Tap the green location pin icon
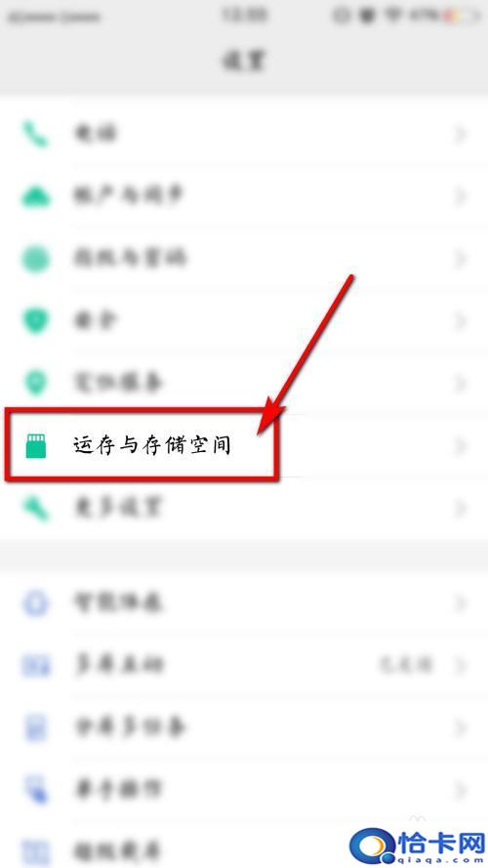The image size is (488, 868). [35, 383]
